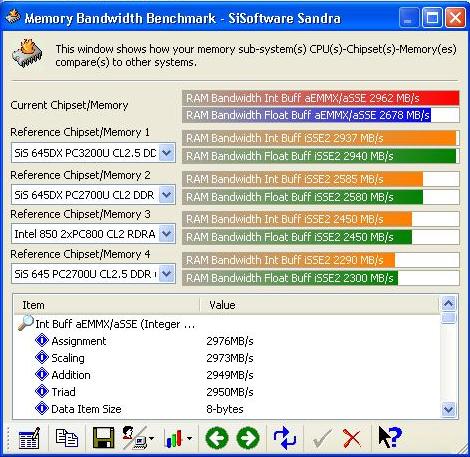Select SiS 645DX PC2700U CL2 combo box
Screen dimensions: 470x457
[93, 195]
